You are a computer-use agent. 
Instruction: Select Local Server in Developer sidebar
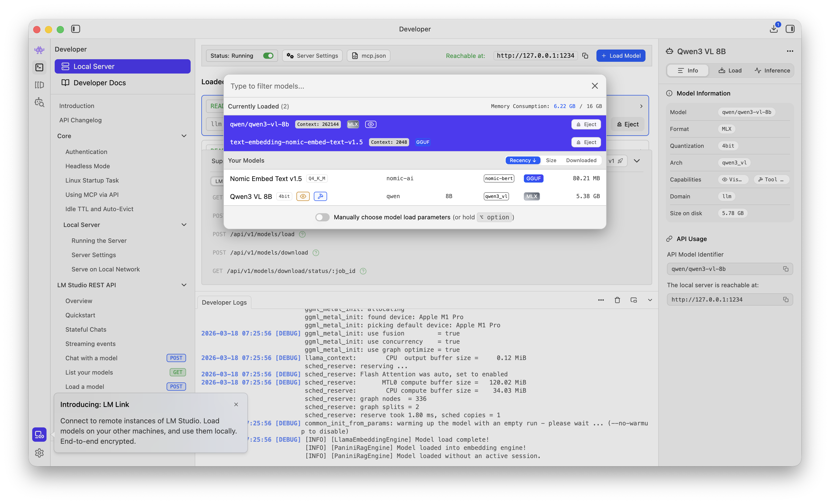[x=123, y=67]
